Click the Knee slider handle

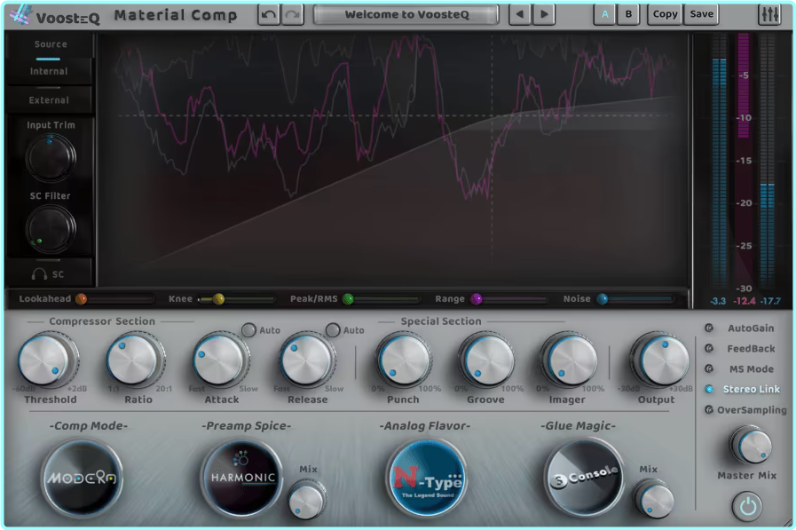[x=218, y=299]
